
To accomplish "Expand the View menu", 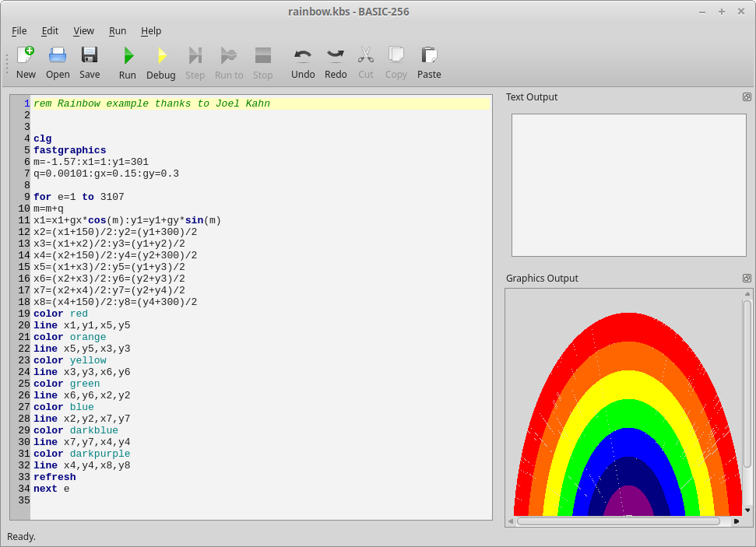I will click(83, 31).
